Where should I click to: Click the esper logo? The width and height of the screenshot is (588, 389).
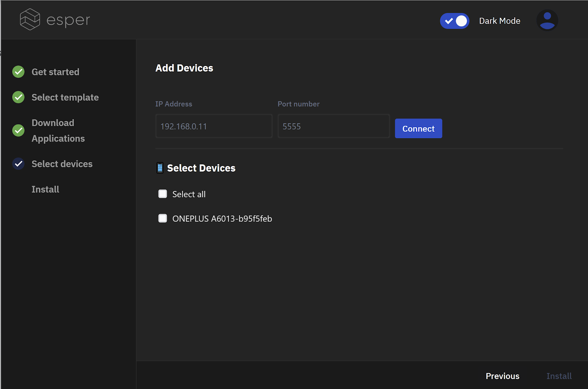[x=54, y=20]
